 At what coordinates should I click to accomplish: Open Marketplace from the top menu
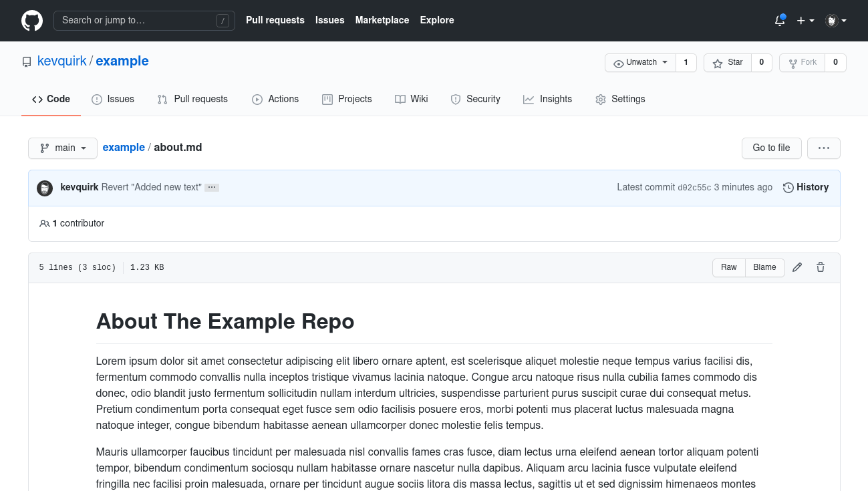point(382,20)
